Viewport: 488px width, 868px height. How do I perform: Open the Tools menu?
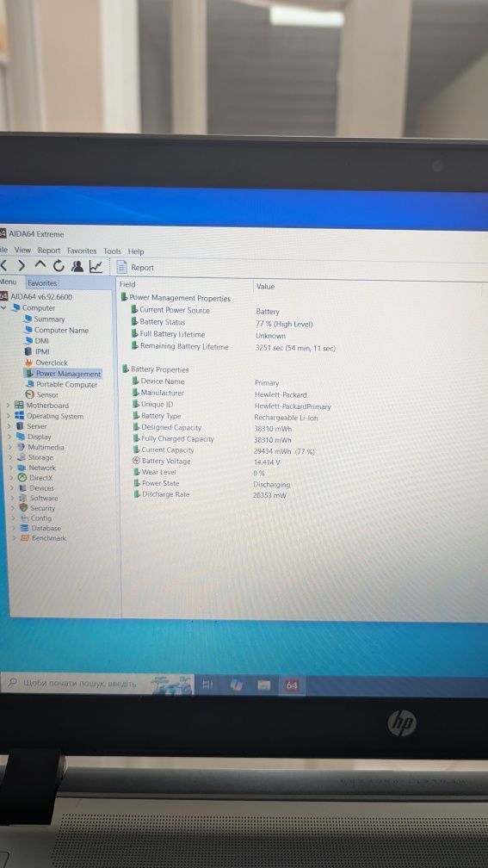(x=112, y=251)
